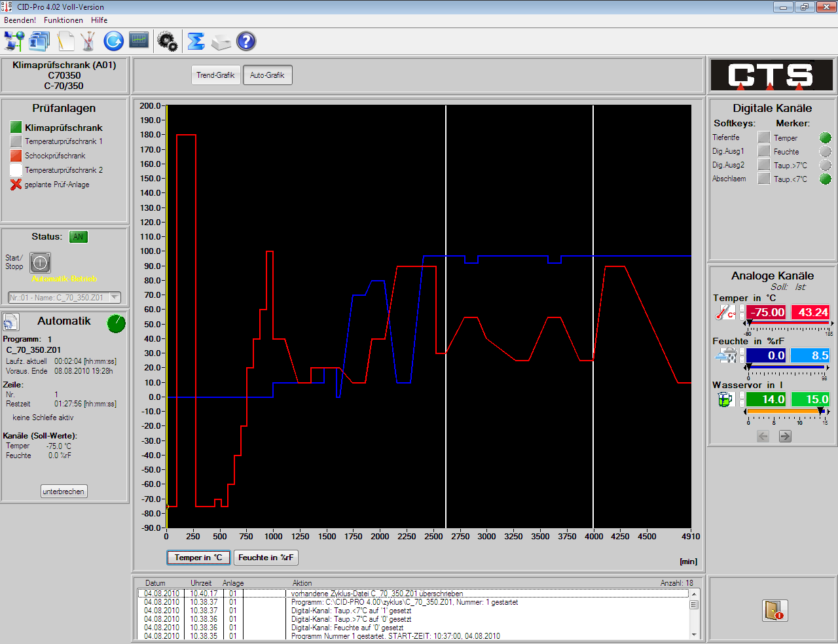Click the stacked user cards toolbar icon
The width and height of the screenshot is (838, 644).
coord(39,41)
